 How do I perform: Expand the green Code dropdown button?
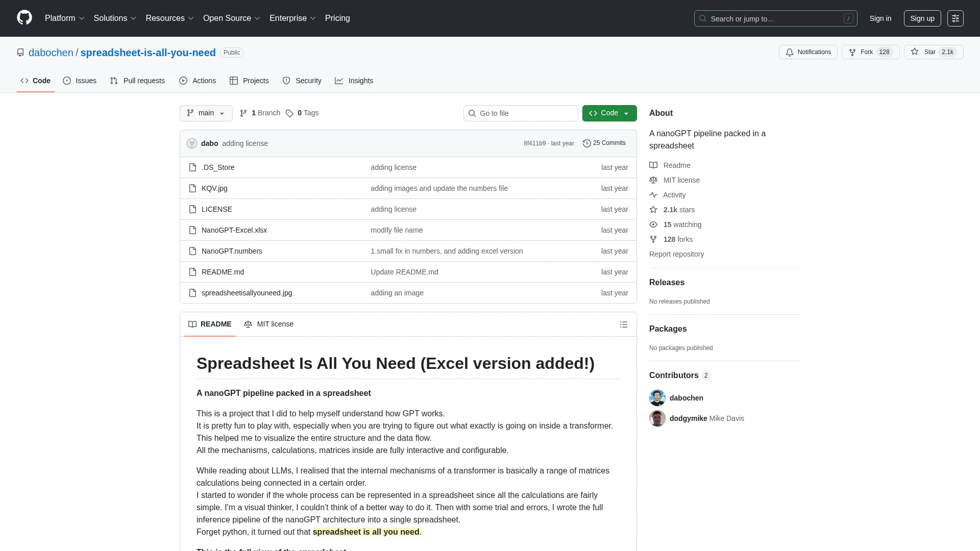click(609, 113)
